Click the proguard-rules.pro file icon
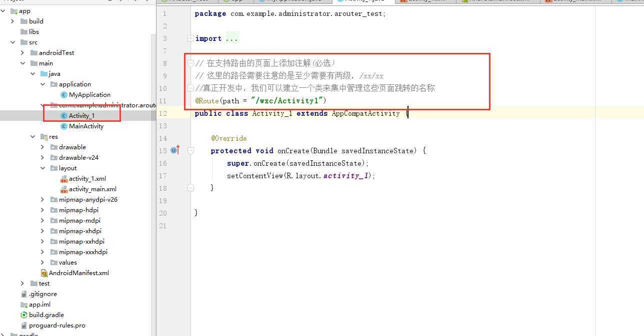 coord(24,326)
